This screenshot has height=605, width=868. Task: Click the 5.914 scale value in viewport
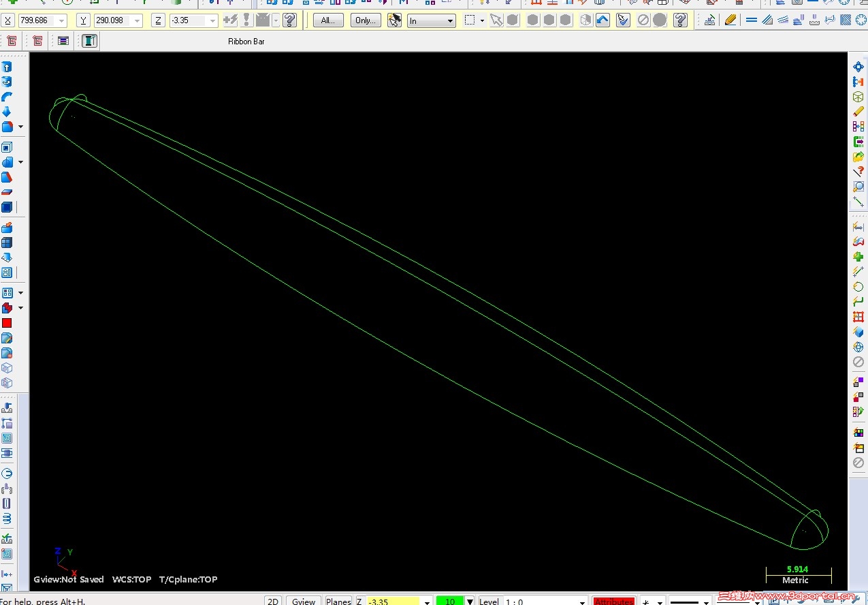coord(797,569)
